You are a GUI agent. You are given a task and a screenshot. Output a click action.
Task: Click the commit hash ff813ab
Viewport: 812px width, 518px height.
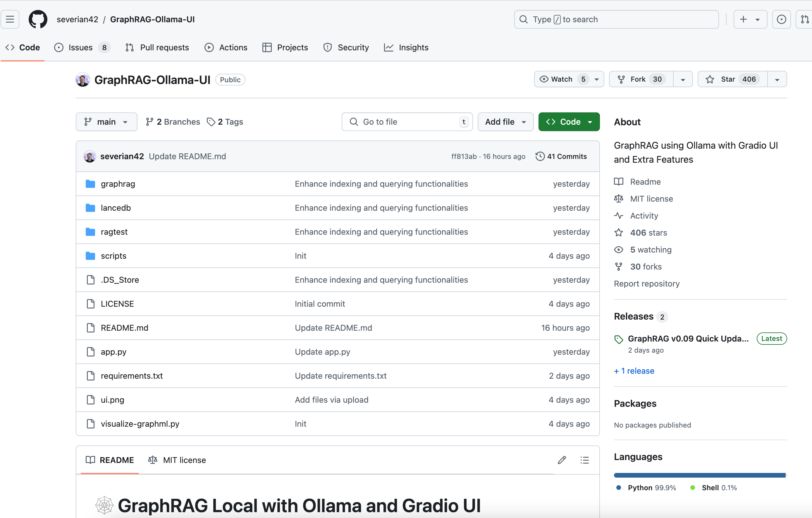(464, 156)
